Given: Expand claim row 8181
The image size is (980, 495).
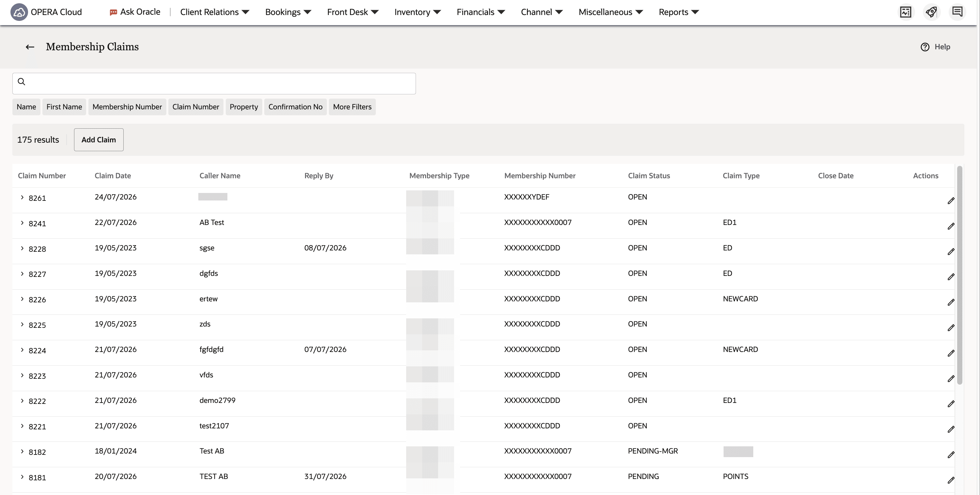Looking at the screenshot, I should click(x=22, y=477).
